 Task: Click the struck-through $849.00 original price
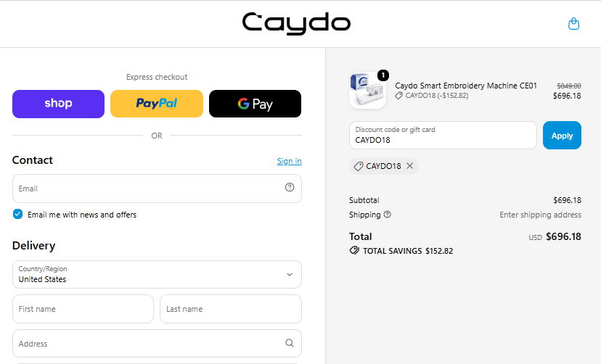click(569, 86)
